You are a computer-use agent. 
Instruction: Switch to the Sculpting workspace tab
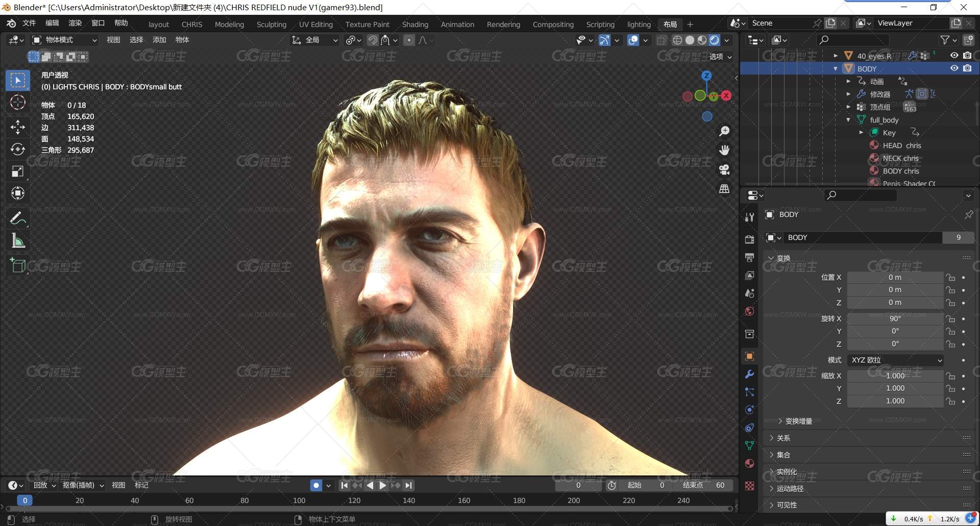point(272,25)
